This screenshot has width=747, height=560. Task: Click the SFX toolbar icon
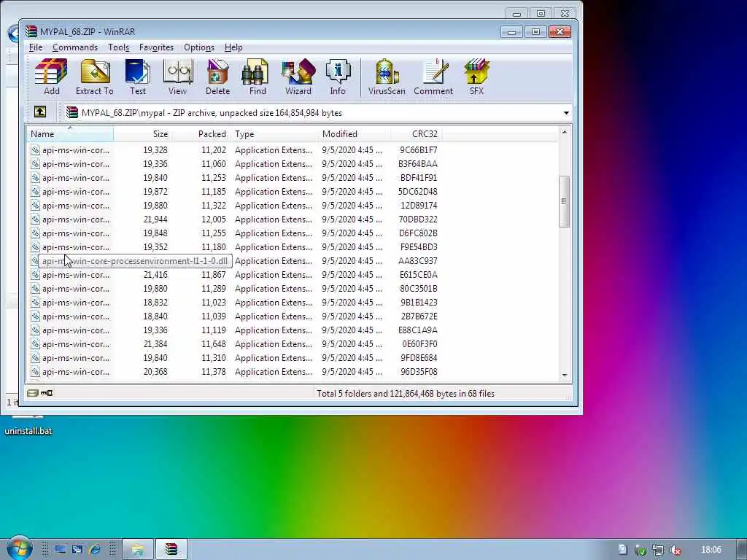[476, 77]
